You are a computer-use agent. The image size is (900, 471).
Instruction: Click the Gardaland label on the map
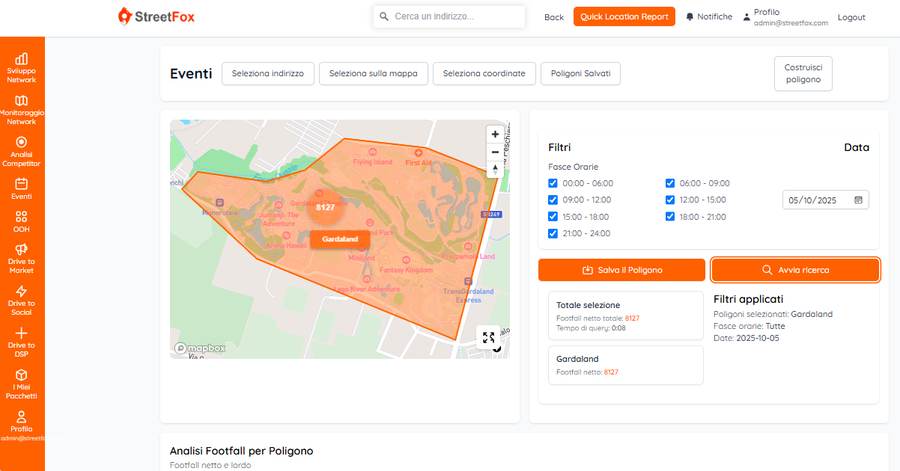pyautogui.click(x=340, y=239)
